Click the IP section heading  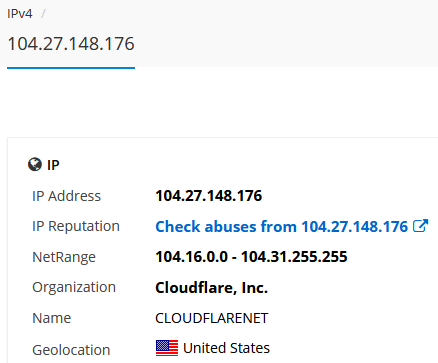[53, 165]
